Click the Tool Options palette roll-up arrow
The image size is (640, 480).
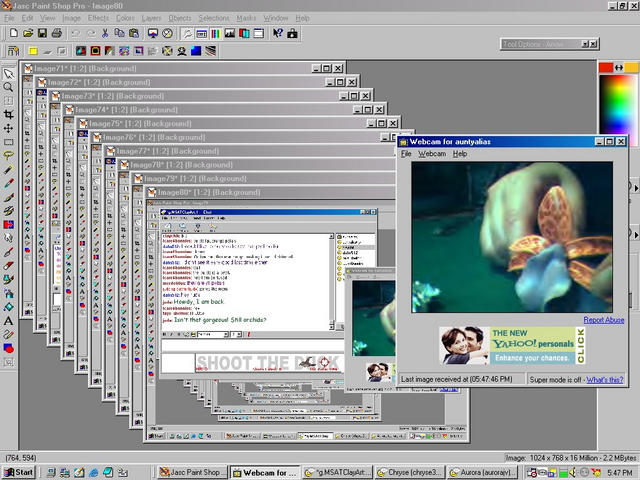[585, 44]
